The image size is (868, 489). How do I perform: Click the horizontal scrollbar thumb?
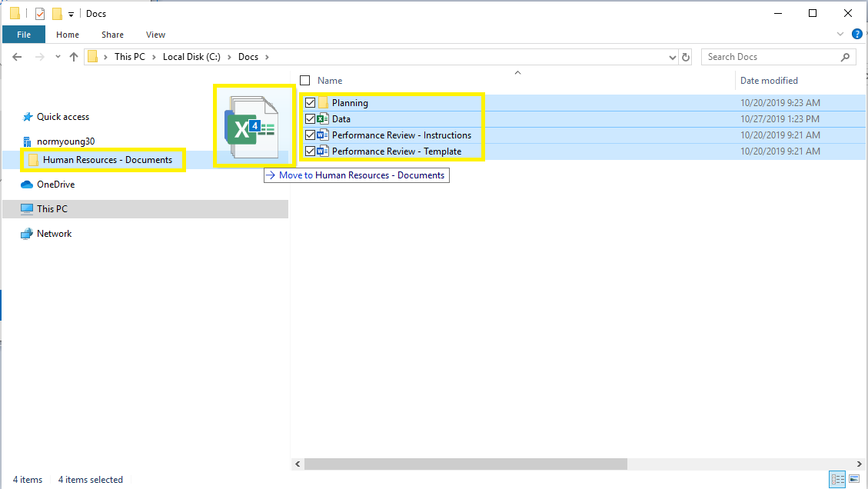point(466,464)
